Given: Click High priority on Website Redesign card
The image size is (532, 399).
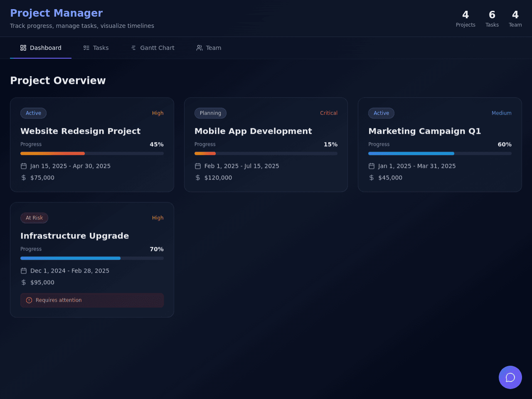Looking at the screenshot, I should click(158, 113).
